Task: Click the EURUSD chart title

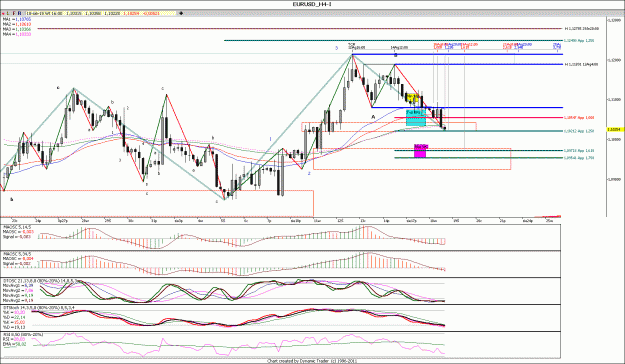Action: [x=312, y=4]
